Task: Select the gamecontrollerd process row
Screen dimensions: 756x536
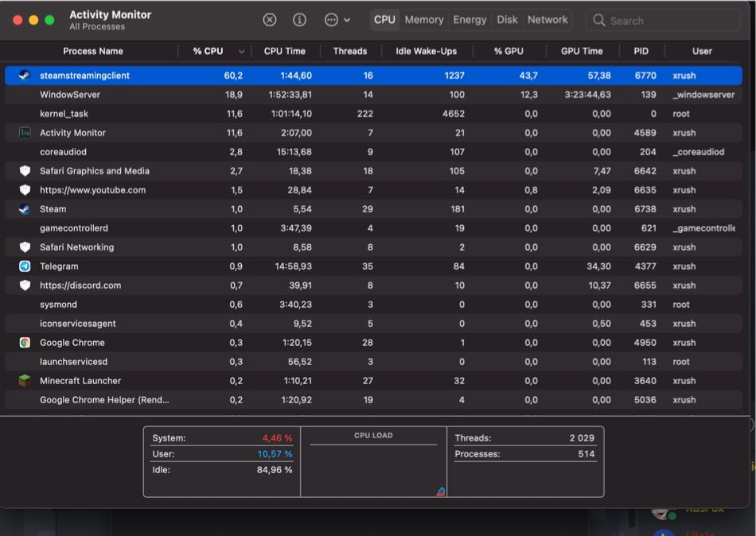Action: [x=373, y=228]
